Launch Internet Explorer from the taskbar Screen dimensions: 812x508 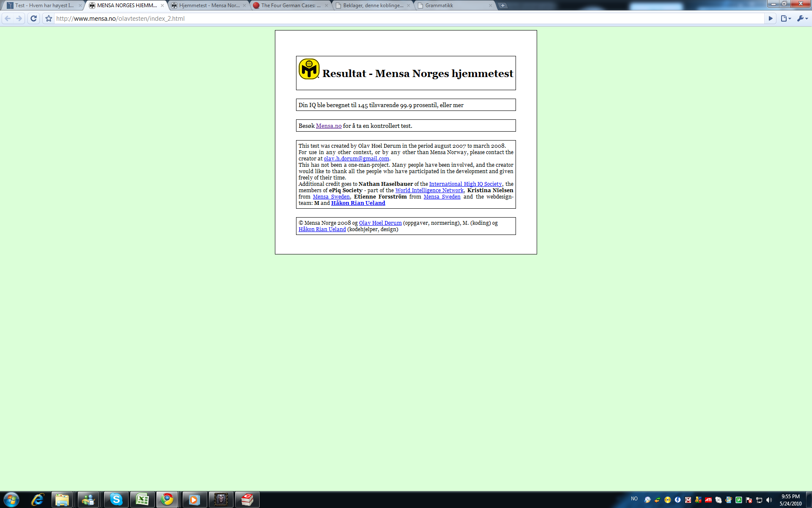[x=38, y=500]
